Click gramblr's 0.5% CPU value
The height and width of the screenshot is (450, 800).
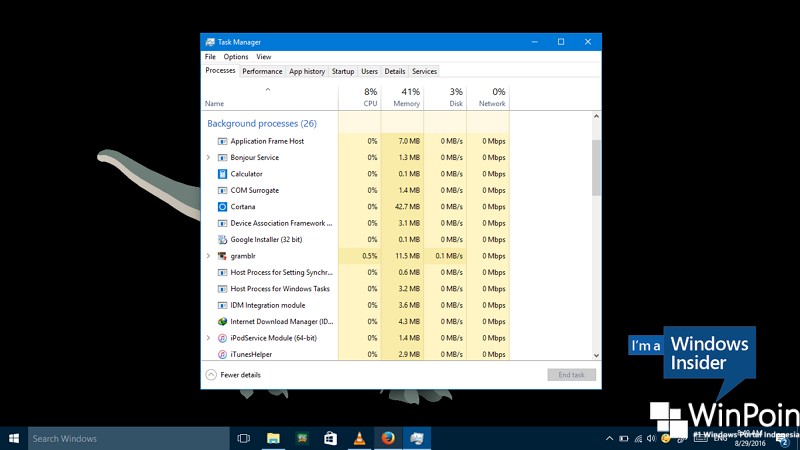pyautogui.click(x=370, y=256)
